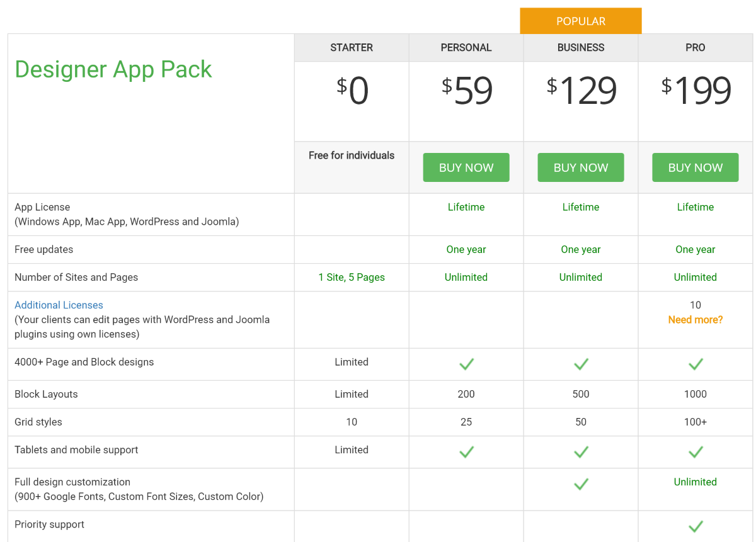Purchase the Pro plan with BUY NOW
Image resolution: width=756 pixels, height=542 pixels.
click(696, 167)
